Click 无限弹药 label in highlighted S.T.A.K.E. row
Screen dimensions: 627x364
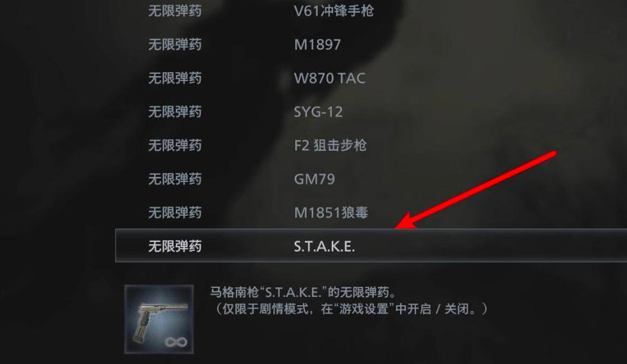[x=174, y=246]
